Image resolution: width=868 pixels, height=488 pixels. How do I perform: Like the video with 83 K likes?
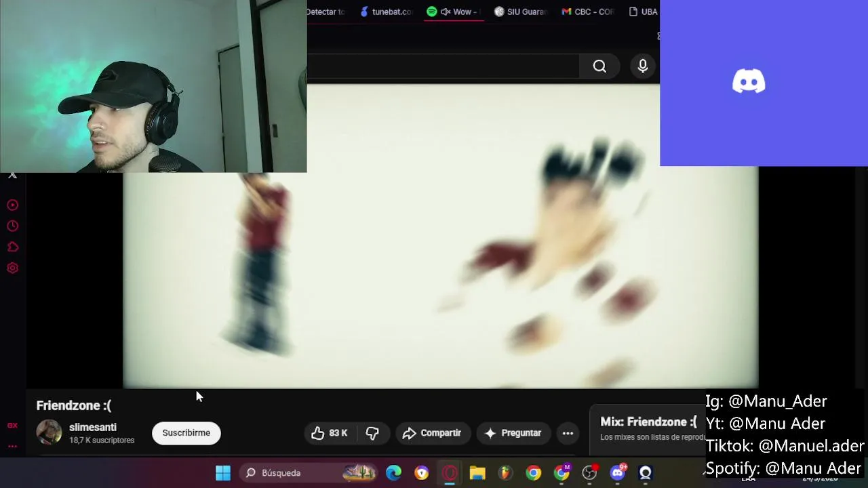[330, 433]
